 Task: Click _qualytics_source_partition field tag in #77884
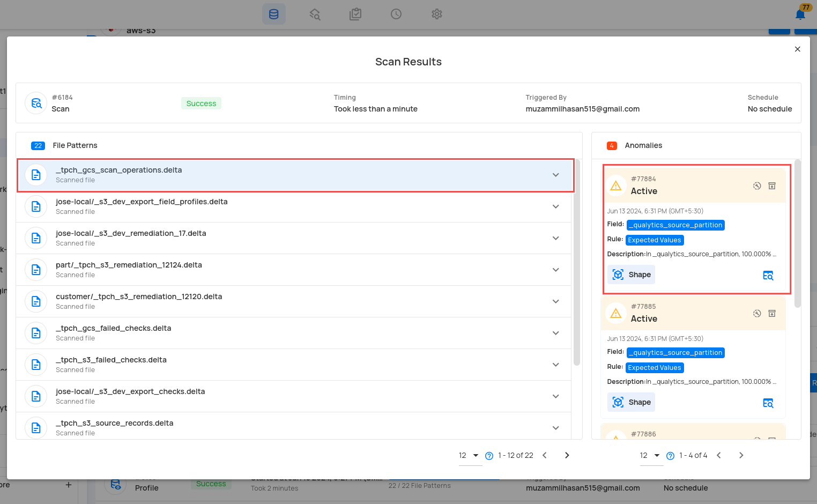(x=675, y=225)
